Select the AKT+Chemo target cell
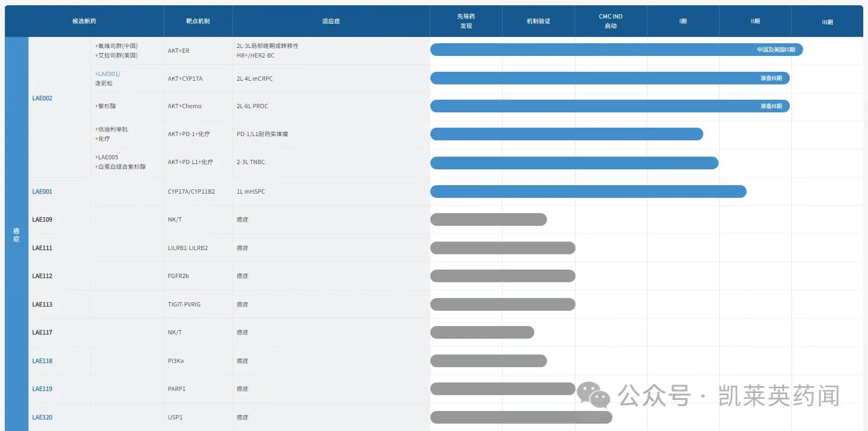 coord(185,106)
